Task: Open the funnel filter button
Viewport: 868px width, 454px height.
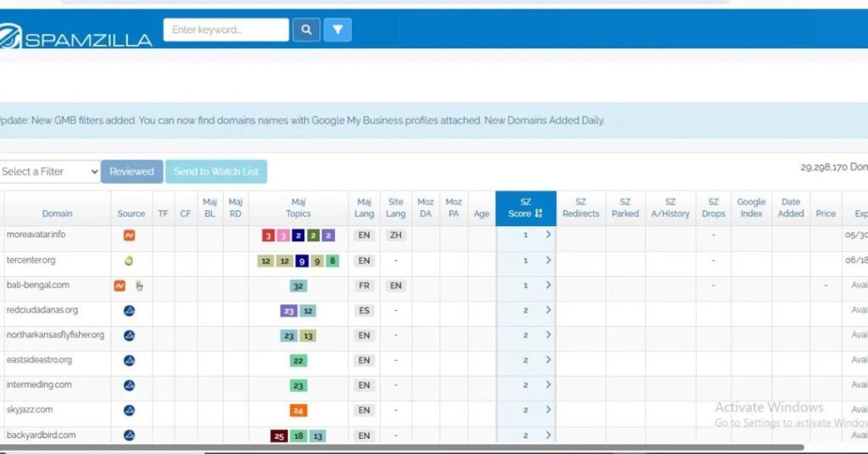Action: (x=337, y=30)
